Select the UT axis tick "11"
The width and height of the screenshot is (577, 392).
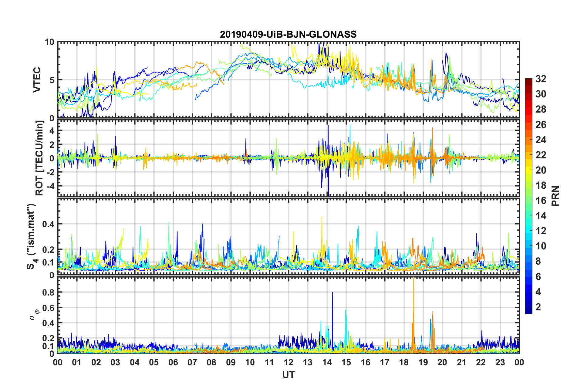[x=269, y=362]
